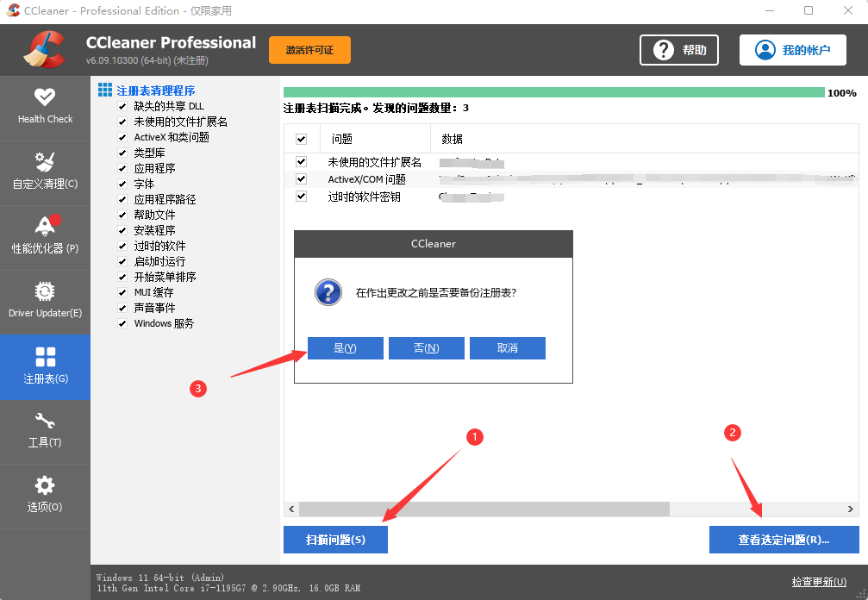
Task: Click Windows 11 64-bit system info text
Action: (x=160, y=578)
